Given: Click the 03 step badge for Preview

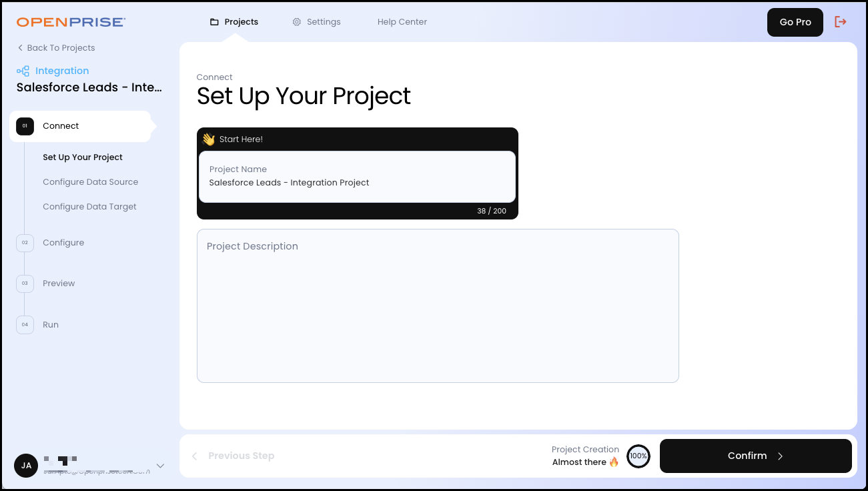Looking at the screenshot, I should 25,284.
